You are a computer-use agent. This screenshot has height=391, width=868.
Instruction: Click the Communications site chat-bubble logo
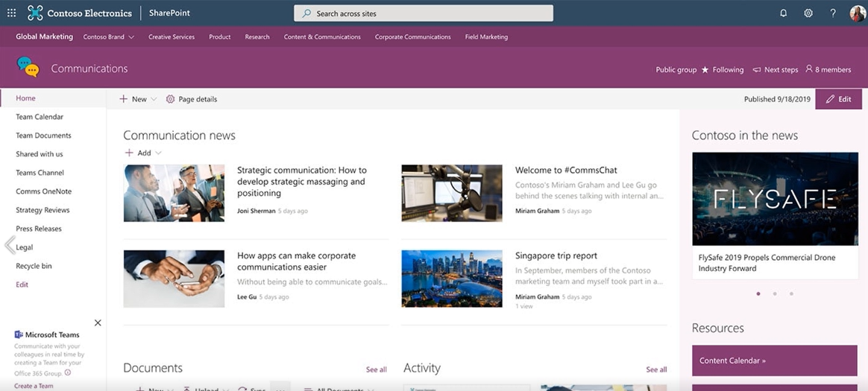tap(28, 67)
